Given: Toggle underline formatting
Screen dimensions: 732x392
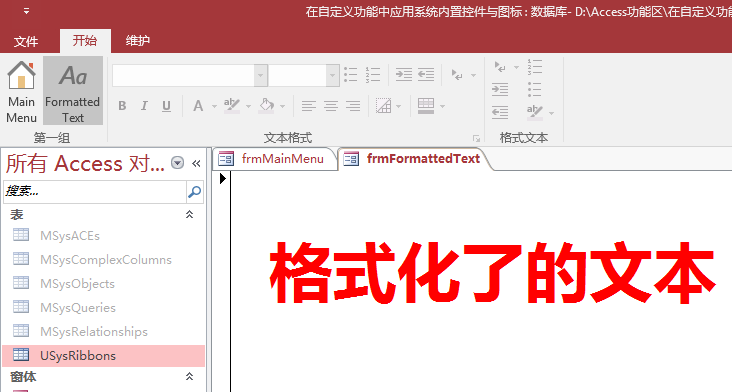Looking at the screenshot, I should (x=166, y=106).
